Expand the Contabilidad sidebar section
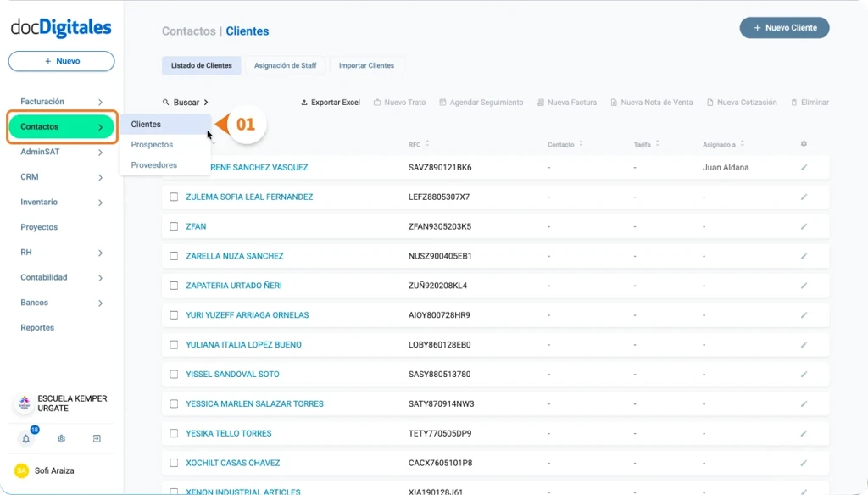868x495 pixels. [x=61, y=277]
